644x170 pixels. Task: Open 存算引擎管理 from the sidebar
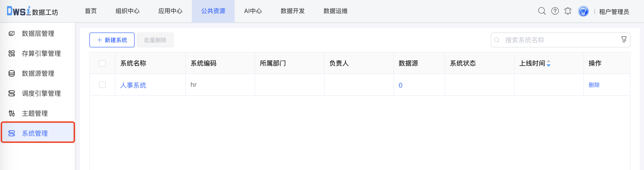[x=41, y=53]
